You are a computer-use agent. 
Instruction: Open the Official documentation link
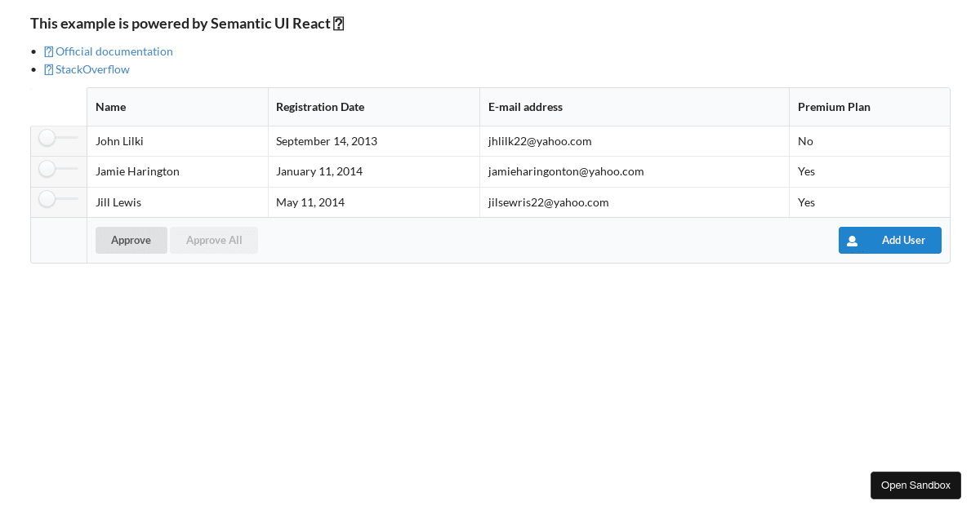tap(113, 51)
